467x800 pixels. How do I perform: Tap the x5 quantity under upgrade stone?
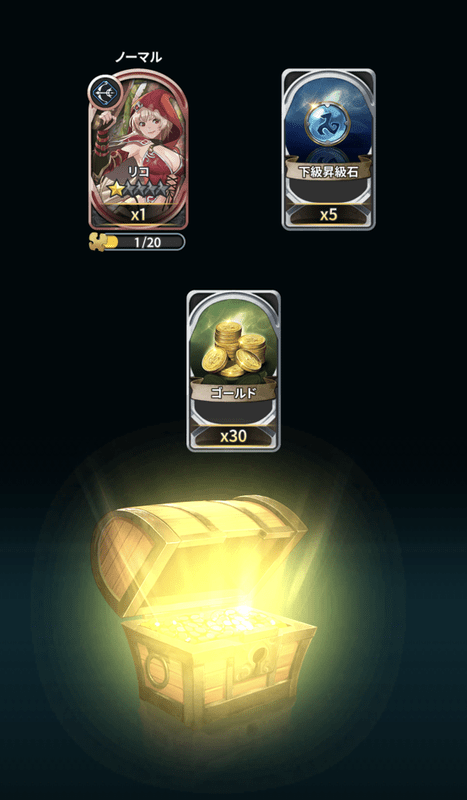pos(329,215)
